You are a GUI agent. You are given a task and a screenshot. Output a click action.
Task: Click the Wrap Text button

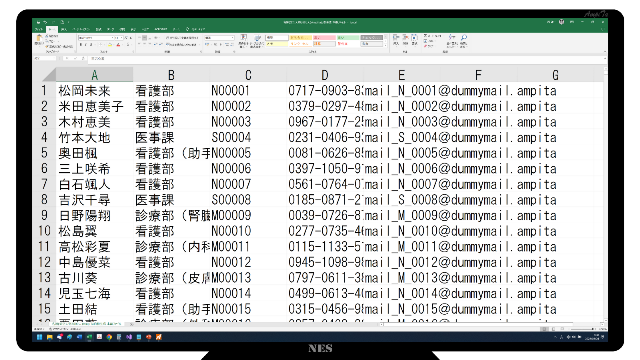(182, 38)
